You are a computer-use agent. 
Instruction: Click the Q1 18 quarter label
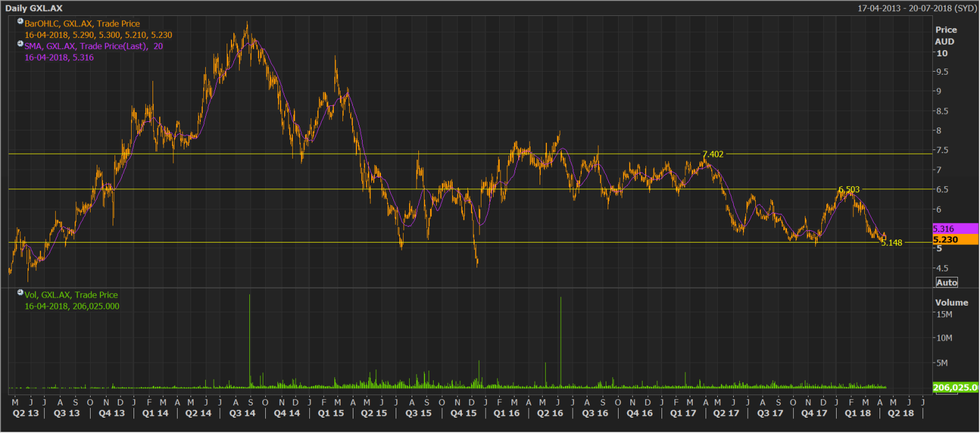coord(858,413)
